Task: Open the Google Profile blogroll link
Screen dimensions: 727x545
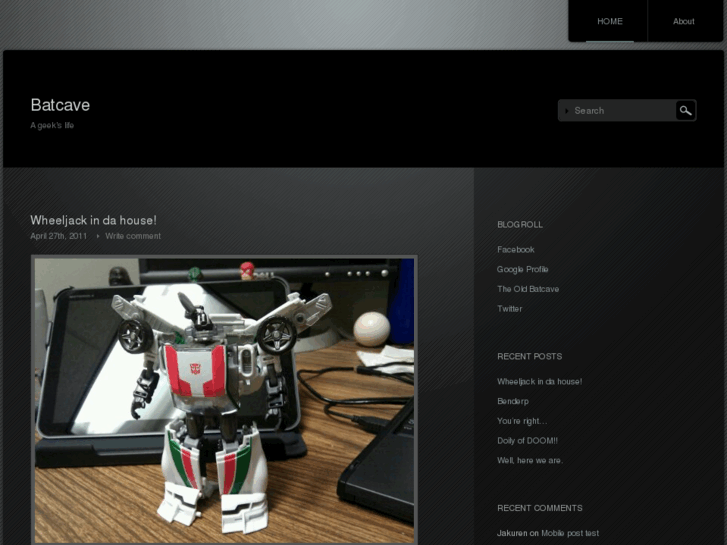Action: click(523, 269)
